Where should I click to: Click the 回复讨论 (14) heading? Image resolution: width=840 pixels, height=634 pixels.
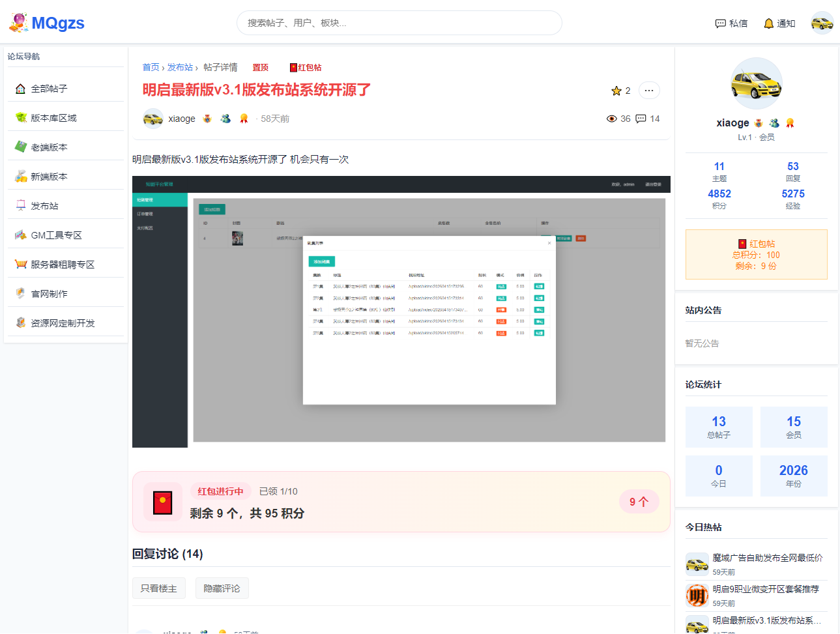pyautogui.click(x=167, y=554)
